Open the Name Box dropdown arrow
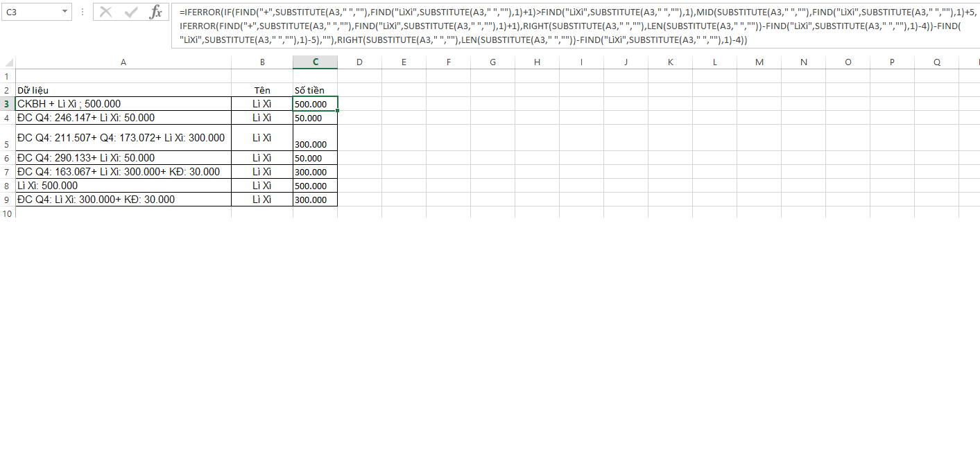This screenshot has height=449, width=980. (65, 12)
